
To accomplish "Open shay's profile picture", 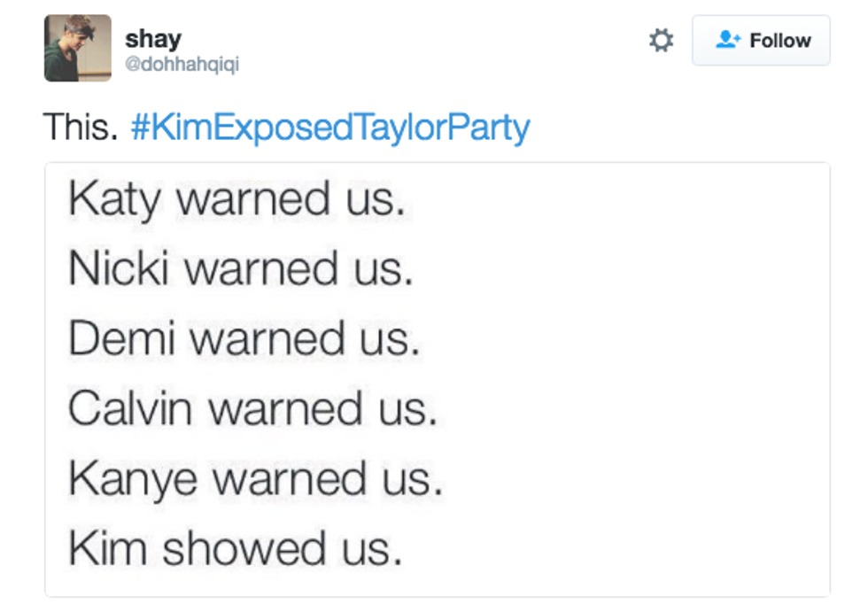I will 78,48.
